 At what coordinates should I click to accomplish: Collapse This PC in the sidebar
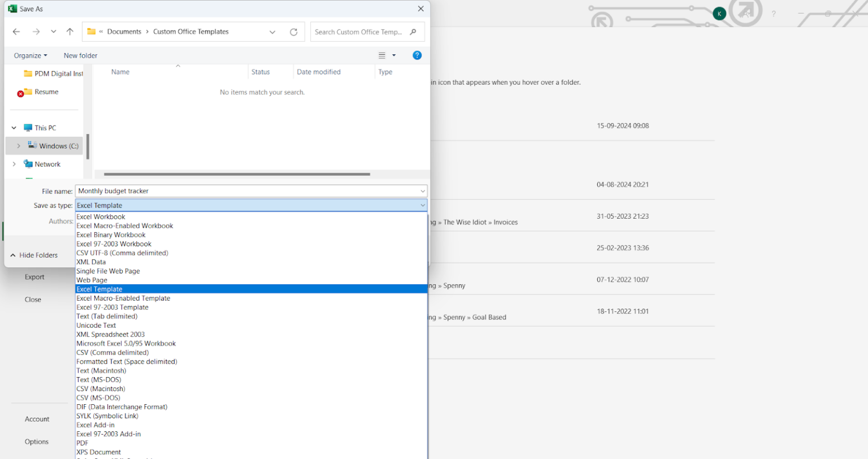point(14,127)
